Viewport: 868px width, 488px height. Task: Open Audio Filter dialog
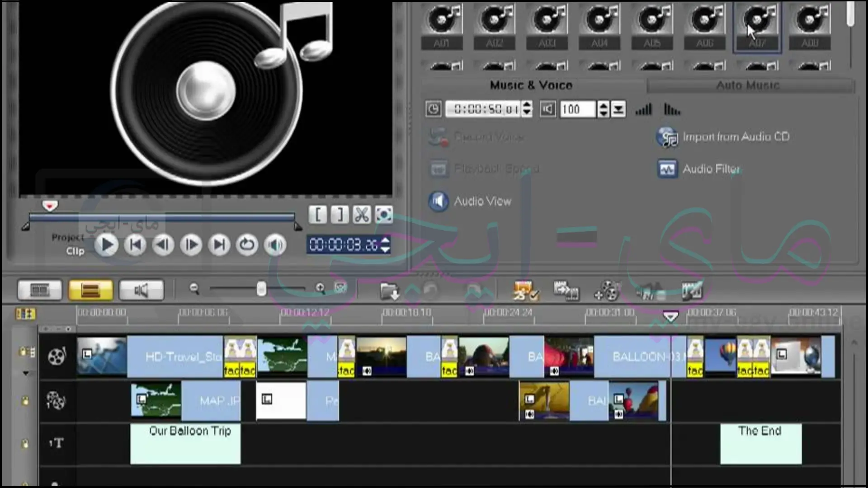[x=699, y=169]
